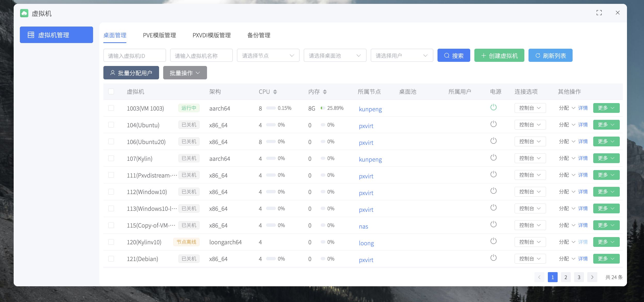644x302 pixels.
Task: Check the box for 1003(VM 1003)
Action: [111, 108]
